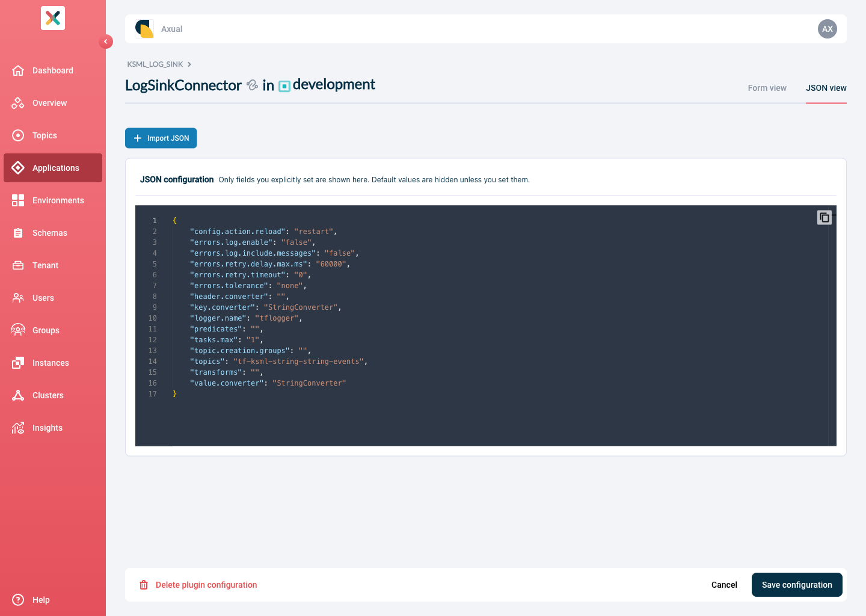866x616 pixels.
Task: Go to Groups label
Action: click(x=46, y=330)
